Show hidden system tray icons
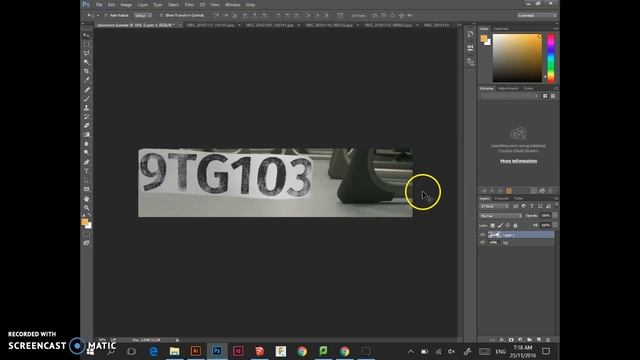 pos(411,351)
